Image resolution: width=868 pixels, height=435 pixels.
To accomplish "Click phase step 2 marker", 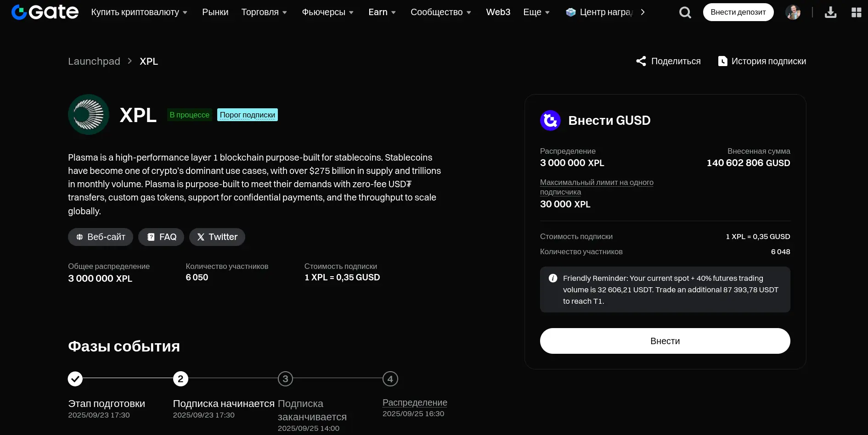I will pyautogui.click(x=180, y=379).
